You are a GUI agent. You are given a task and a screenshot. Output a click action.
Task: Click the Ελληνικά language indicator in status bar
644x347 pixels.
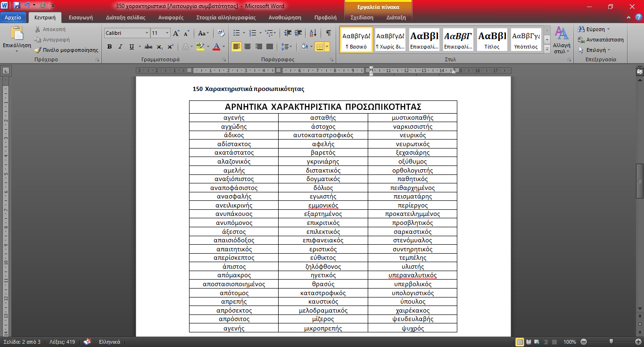tap(109, 342)
